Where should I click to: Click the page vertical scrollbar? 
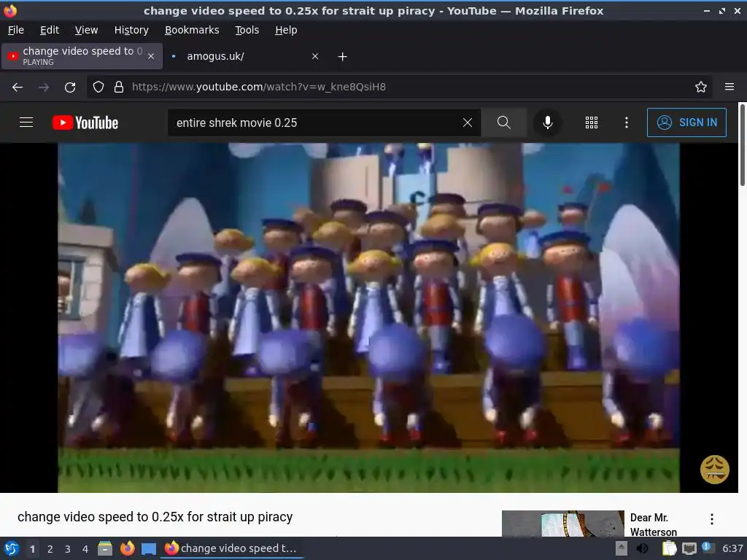pyautogui.click(x=742, y=145)
